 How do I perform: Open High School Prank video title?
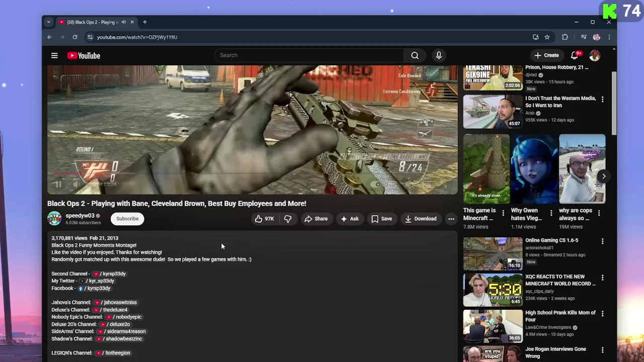pos(560,316)
